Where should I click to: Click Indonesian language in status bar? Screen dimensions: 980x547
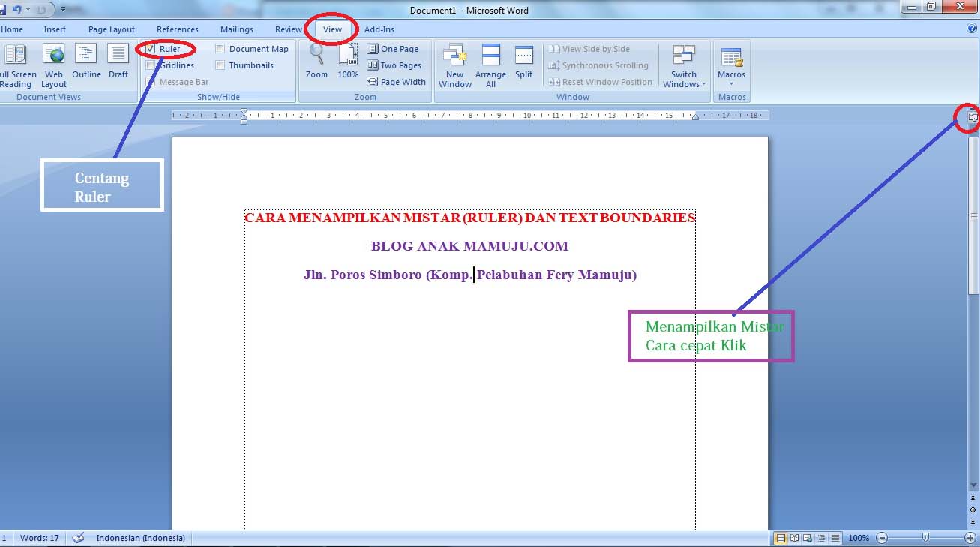[x=140, y=538]
